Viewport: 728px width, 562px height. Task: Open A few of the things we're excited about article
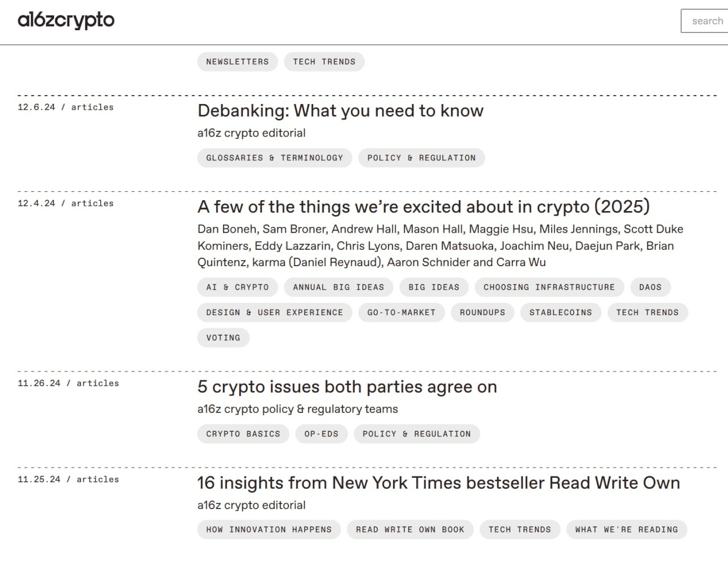pyautogui.click(x=424, y=206)
